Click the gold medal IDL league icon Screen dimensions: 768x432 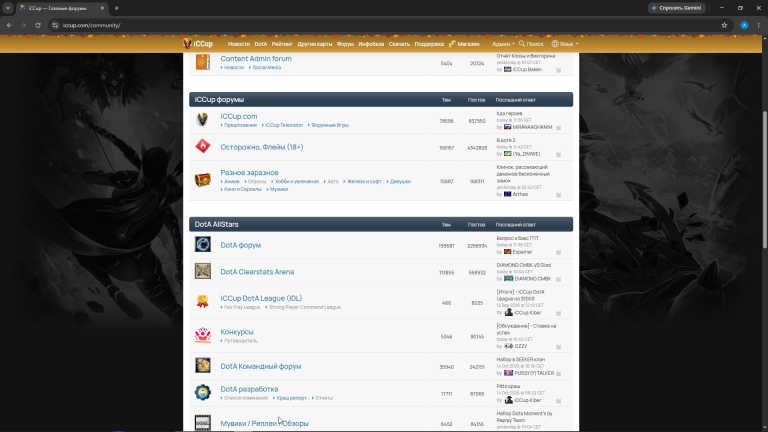tap(203, 301)
